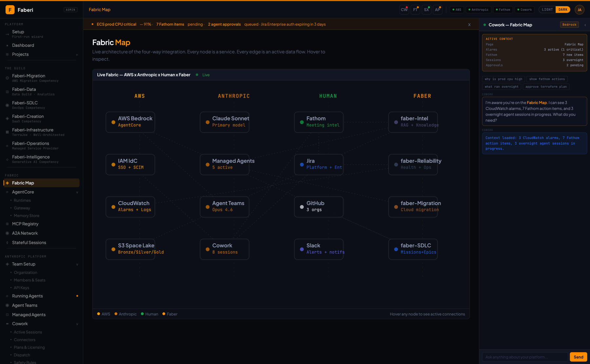The height and width of the screenshot is (364, 590).
Task: Collapse the AgentCore section
Action: coord(77,192)
